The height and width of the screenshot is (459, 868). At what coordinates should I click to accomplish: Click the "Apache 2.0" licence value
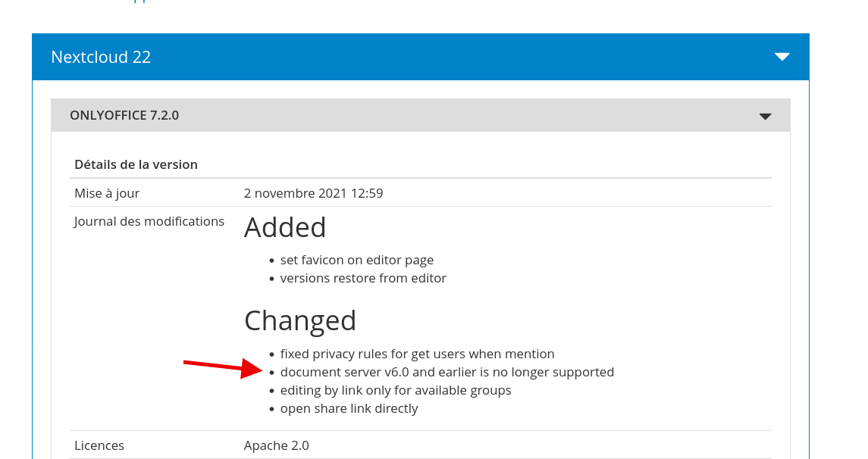(276, 445)
